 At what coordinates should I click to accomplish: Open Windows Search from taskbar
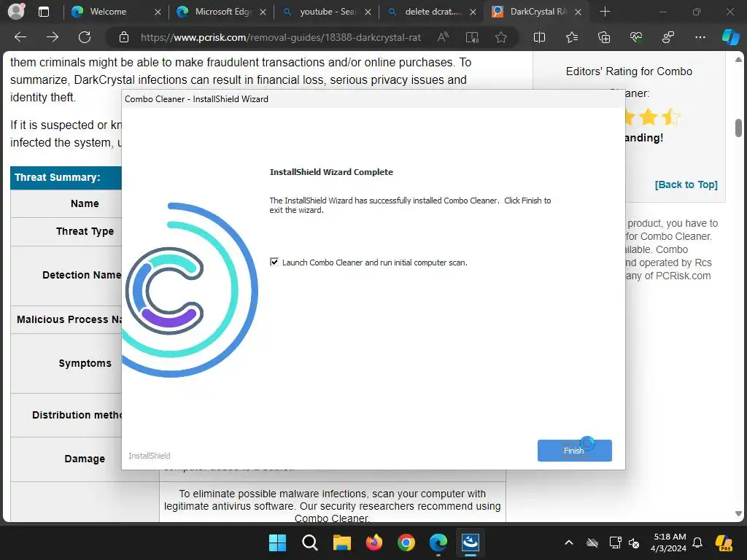309,542
